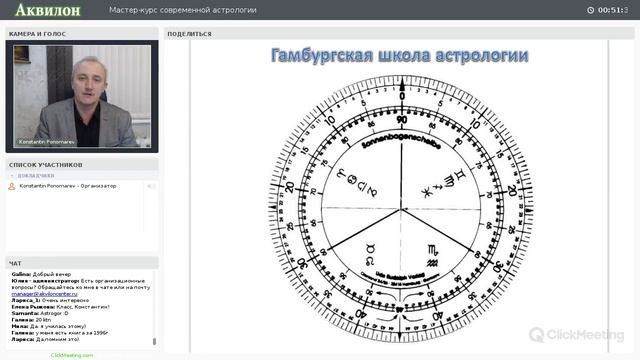This screenshot has height=360, width=640.
Task: Click the 00:51 session timer
Action: click(x=613, y=10)
